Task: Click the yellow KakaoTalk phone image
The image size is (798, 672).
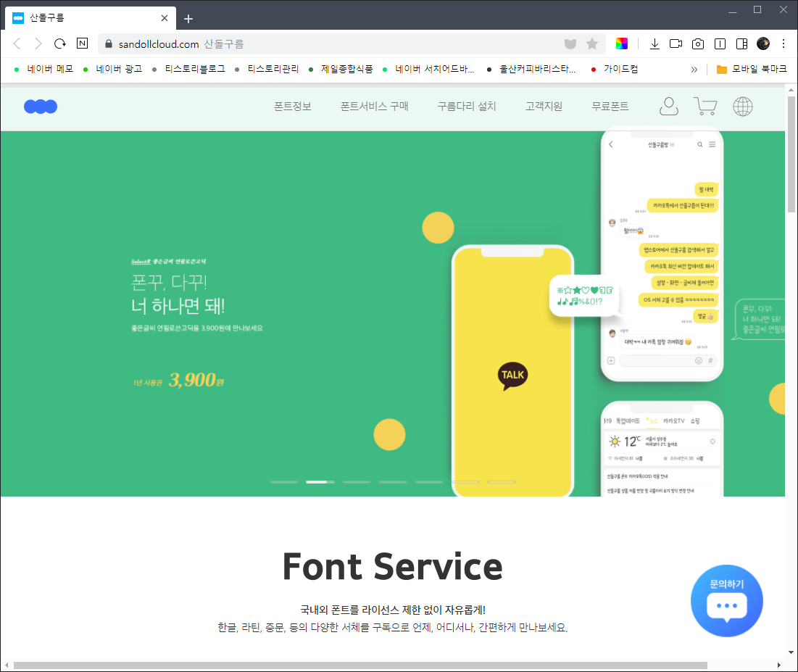Action: click(x=512, y=370)
